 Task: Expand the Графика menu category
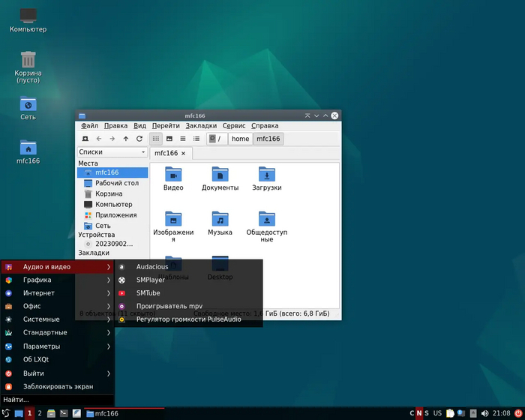tap(58, 280)
